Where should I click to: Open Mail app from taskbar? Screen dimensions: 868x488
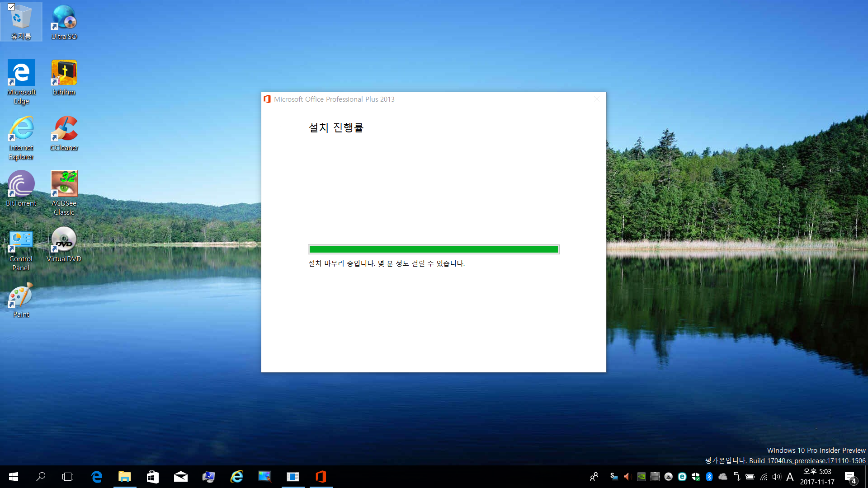click(181, 477)
